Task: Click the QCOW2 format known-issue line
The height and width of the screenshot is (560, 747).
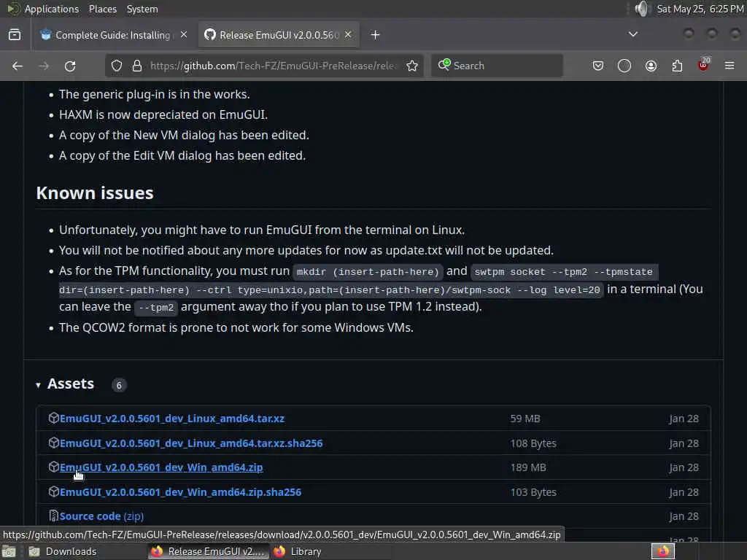Action: (236, 327)
